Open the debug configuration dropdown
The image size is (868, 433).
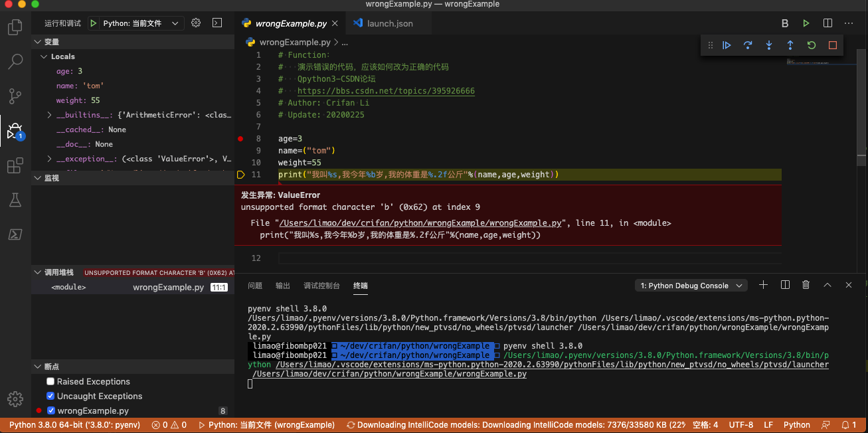[143, 23]
